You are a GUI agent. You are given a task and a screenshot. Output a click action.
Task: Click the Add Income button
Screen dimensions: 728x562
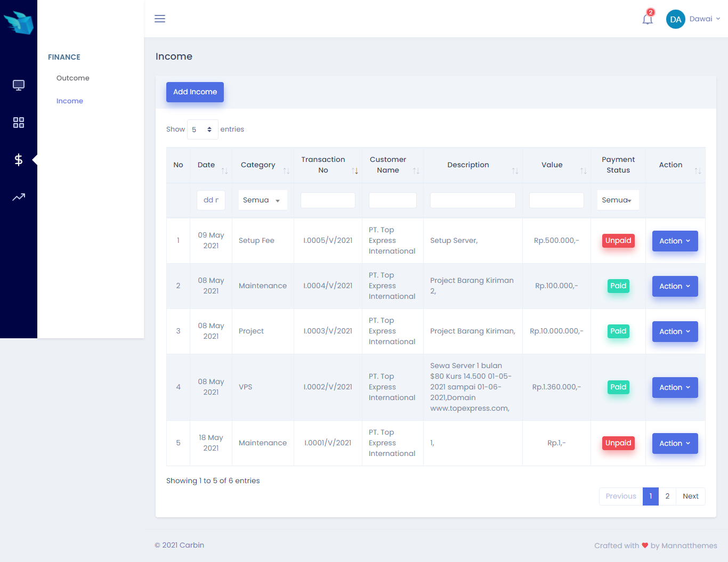click(195, 92)
